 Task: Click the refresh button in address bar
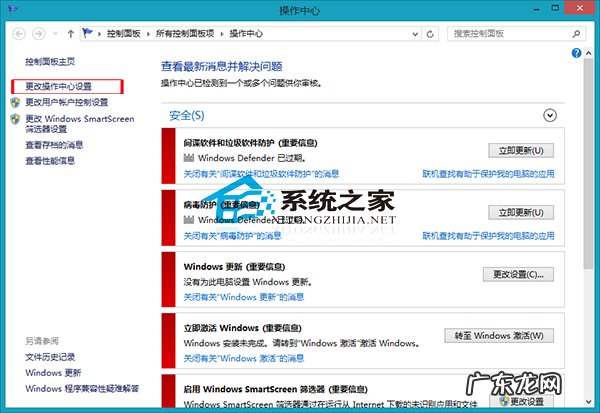(430, 34)
